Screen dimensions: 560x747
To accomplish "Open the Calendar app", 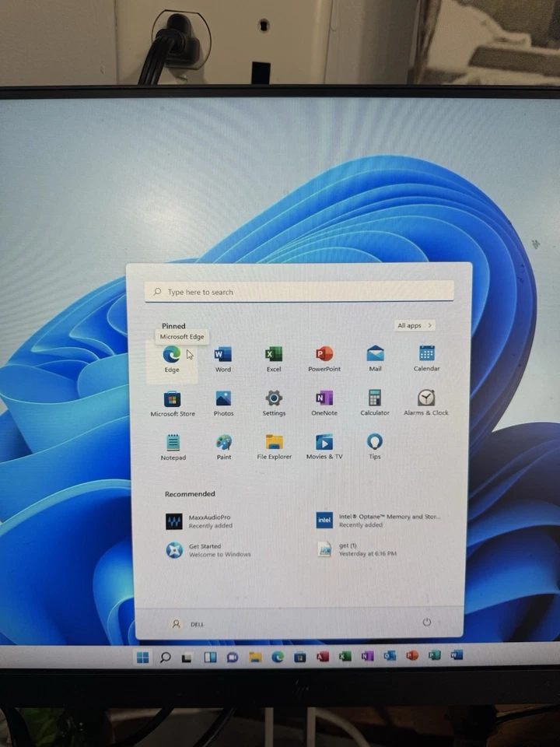I will pyautogui.click(x=426, y=358).
